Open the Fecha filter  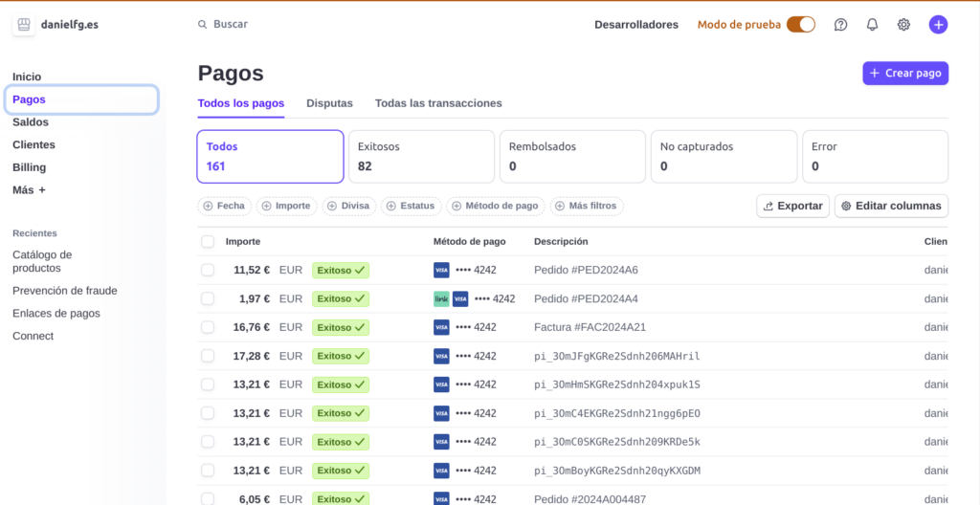point(225,206)
